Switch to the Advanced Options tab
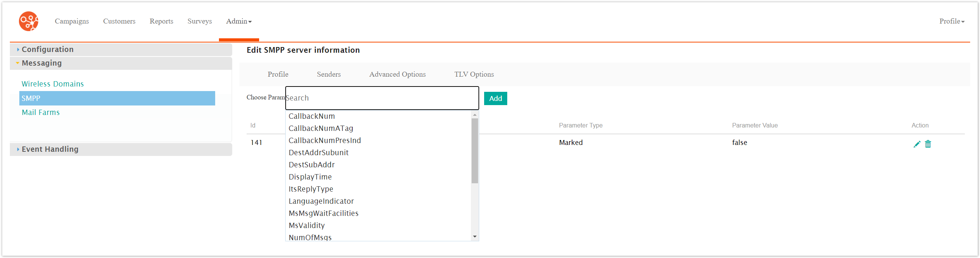Viewport: 980px width, 258px height. point(397,74)
